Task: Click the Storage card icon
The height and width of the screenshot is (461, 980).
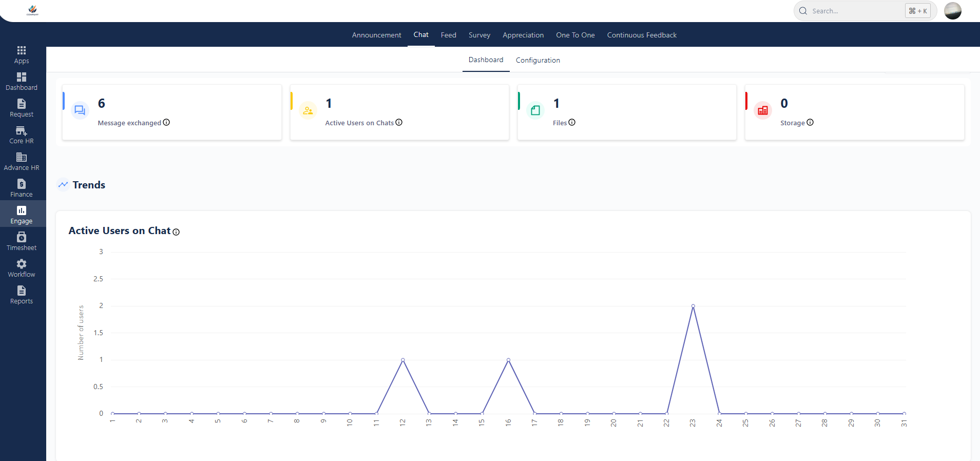Action: (763, 110)
